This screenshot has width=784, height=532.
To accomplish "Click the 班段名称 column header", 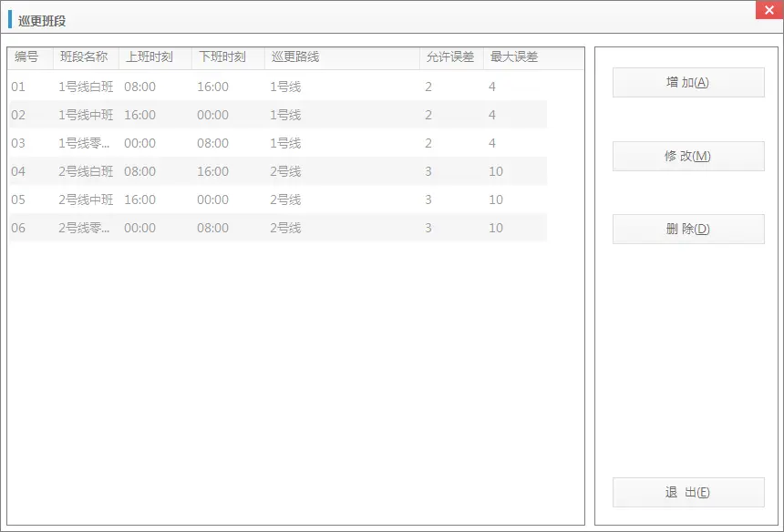I will 84,57.
